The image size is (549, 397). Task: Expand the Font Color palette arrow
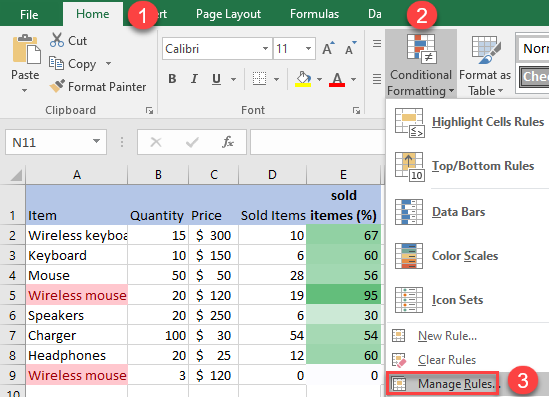pyautogui.click(x=353, y=79)
